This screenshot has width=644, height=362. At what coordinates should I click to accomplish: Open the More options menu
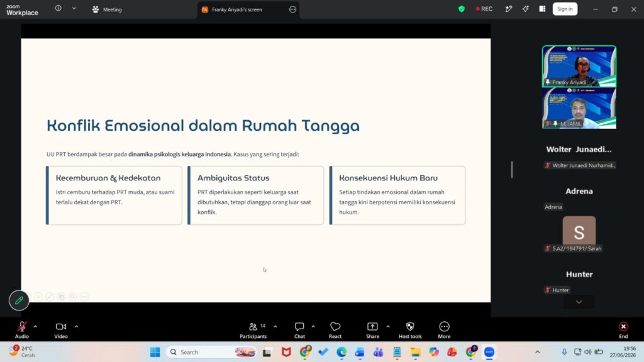click(x=444, y=329)
